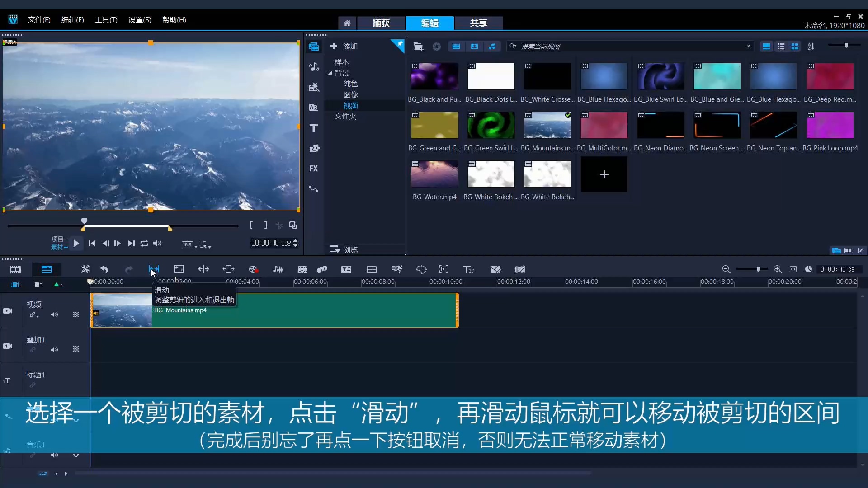This screenshot has height=488, width=868.
Task: Toggle show audio files filter in library
Action: click(x=492, y=47)
